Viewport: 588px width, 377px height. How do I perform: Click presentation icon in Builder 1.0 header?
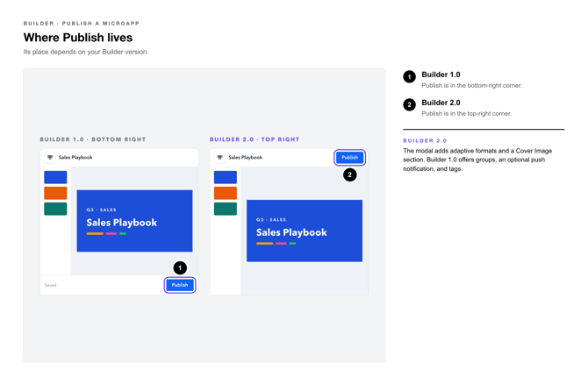point(50,158)
